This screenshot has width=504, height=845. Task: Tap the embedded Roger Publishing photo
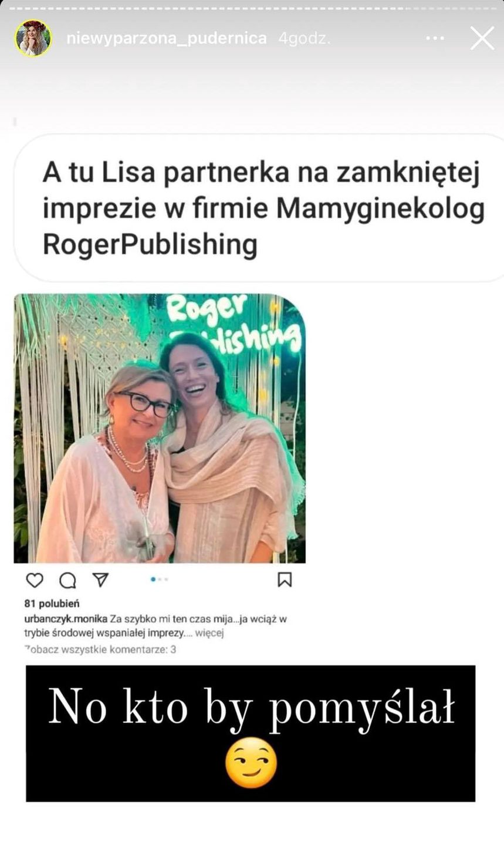[x=160, y=428]
